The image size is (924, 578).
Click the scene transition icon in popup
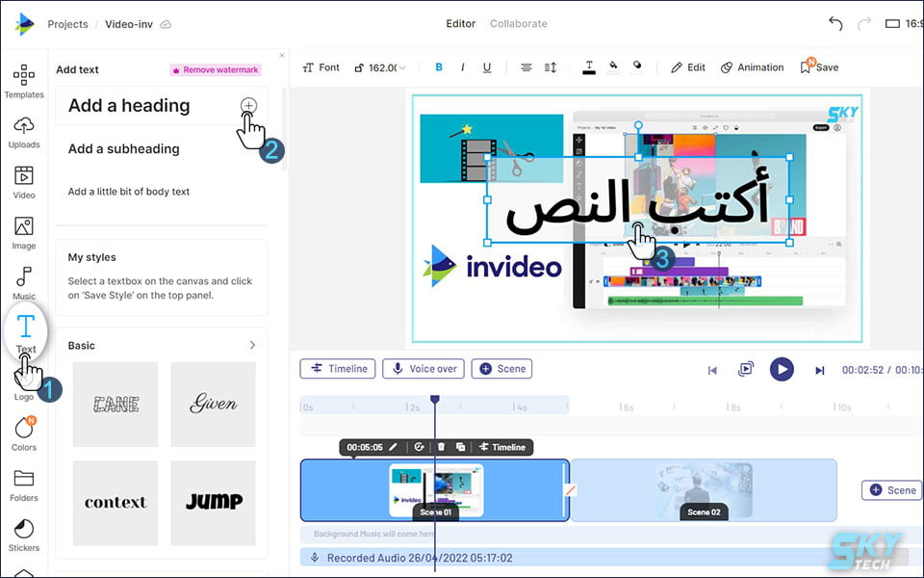pos(419,447)
